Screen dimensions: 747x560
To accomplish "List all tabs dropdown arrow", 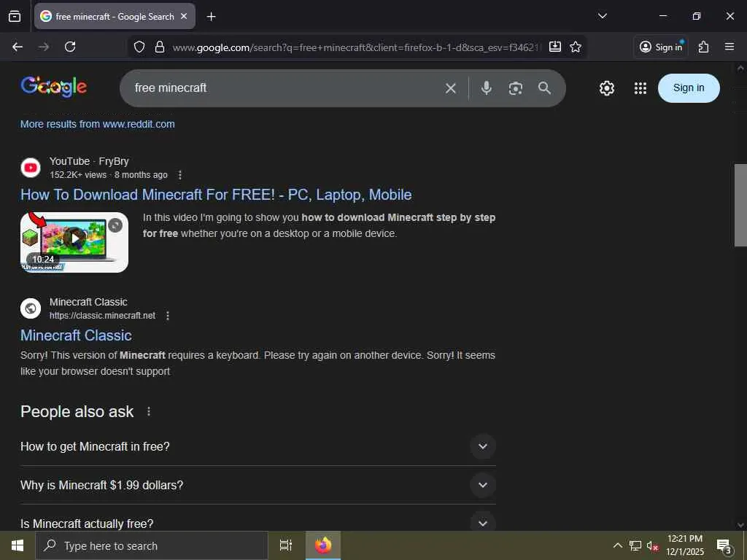I will [602, 16].
